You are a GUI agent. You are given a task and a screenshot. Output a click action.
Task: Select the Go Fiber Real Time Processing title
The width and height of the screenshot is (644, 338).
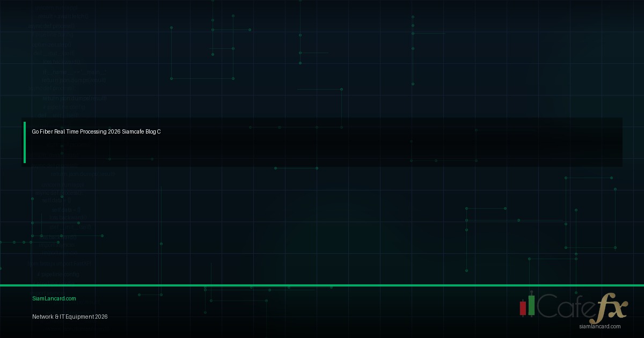(96, 131)
